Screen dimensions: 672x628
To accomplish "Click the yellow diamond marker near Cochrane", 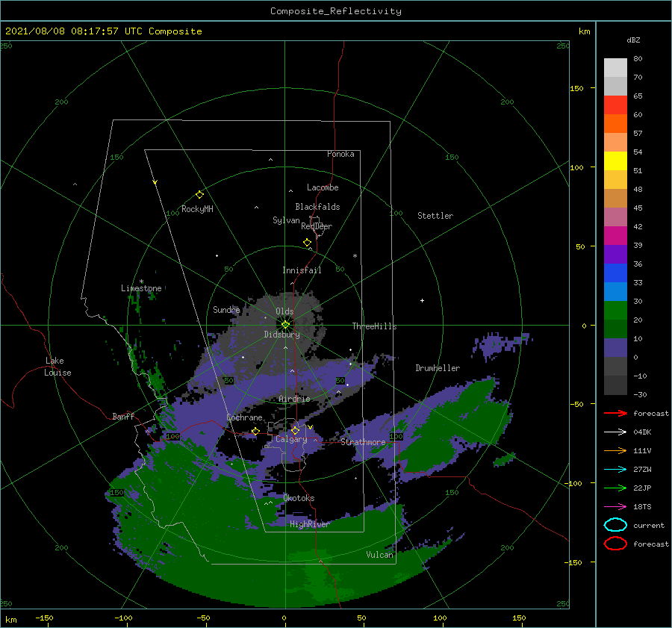I will (x=255, y=431).
